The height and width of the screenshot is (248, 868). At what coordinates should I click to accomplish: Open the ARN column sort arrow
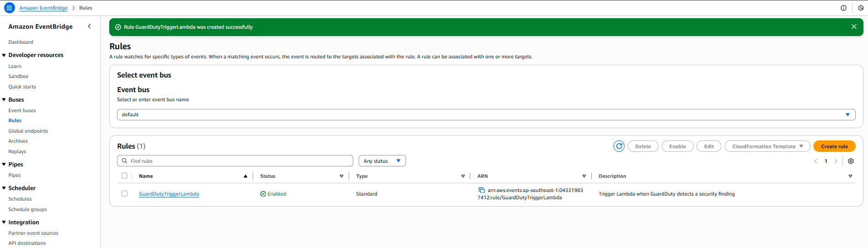pyautogui.click(x=584, y=176)
